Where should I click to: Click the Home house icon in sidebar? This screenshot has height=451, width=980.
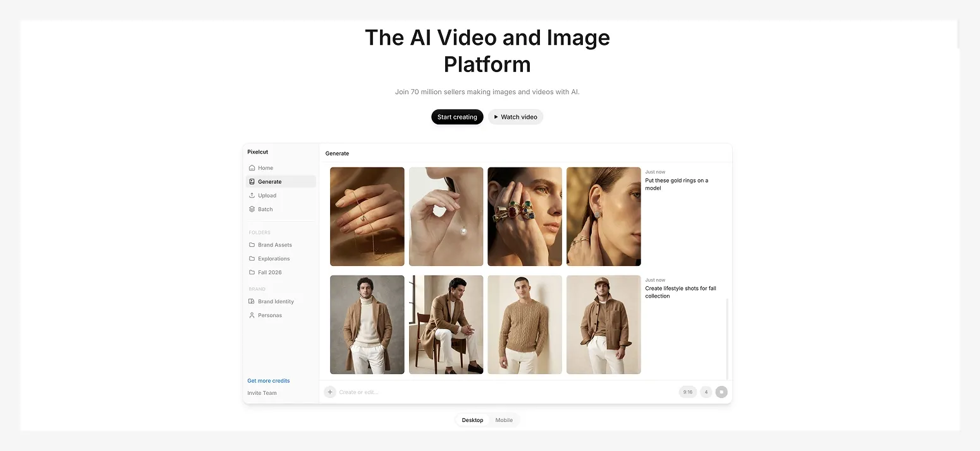(x=252, y=168)
